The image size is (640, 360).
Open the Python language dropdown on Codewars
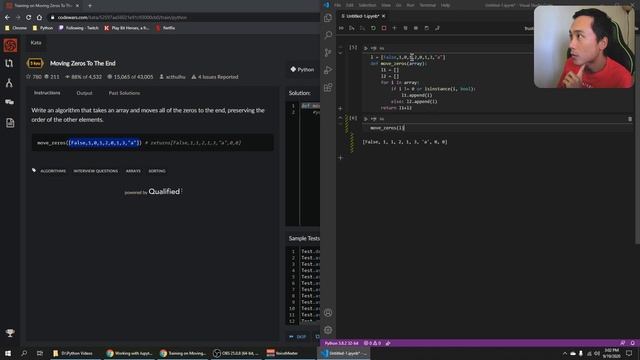coord(302,70)
